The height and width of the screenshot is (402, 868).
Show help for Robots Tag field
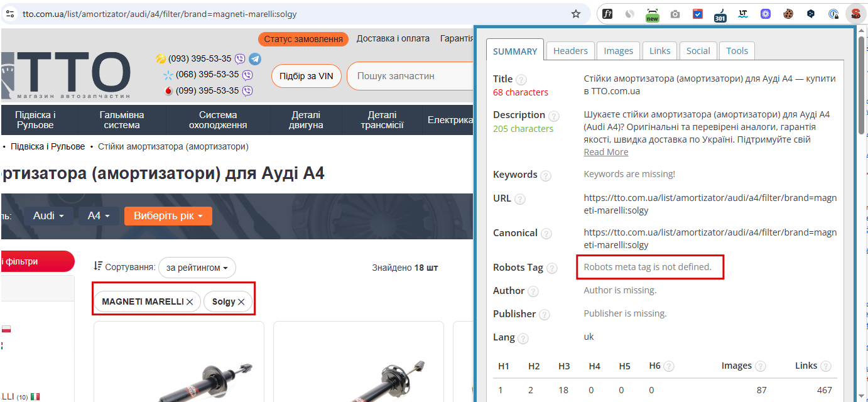point(551,268)
